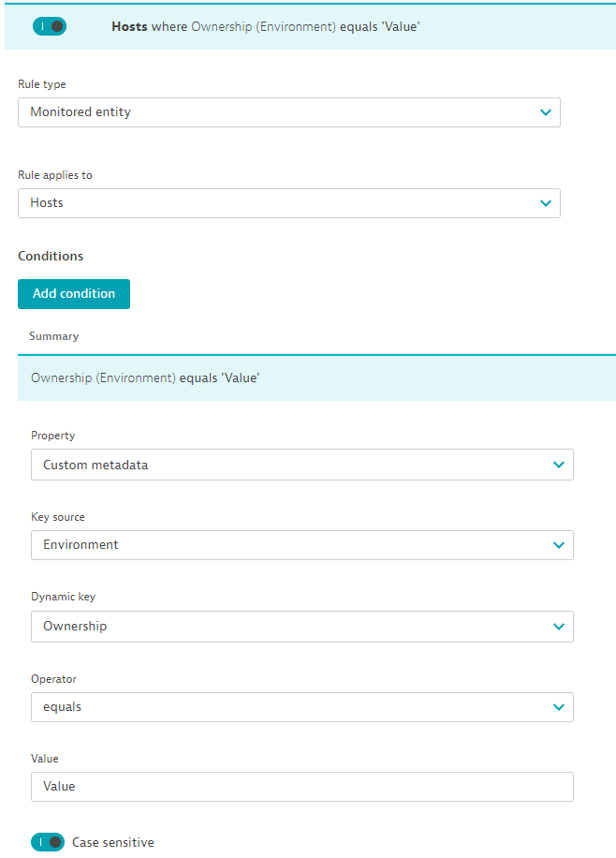Open the 'Hosts' rule applies to dropdown
Screen dimensions: 616x858
click(281, 203)
